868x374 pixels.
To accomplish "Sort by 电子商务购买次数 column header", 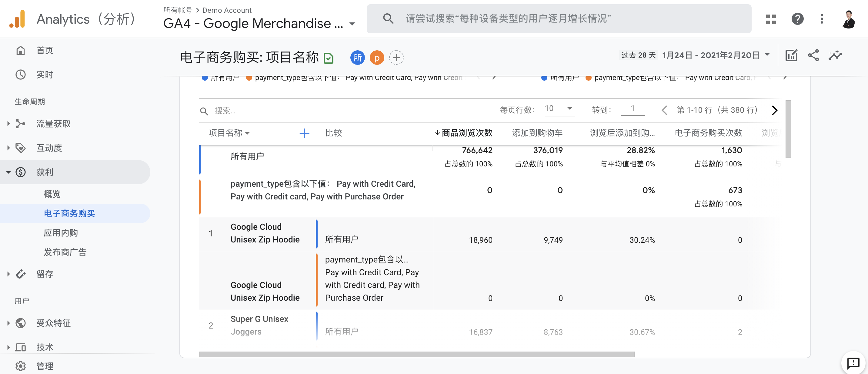I will 708,133.
